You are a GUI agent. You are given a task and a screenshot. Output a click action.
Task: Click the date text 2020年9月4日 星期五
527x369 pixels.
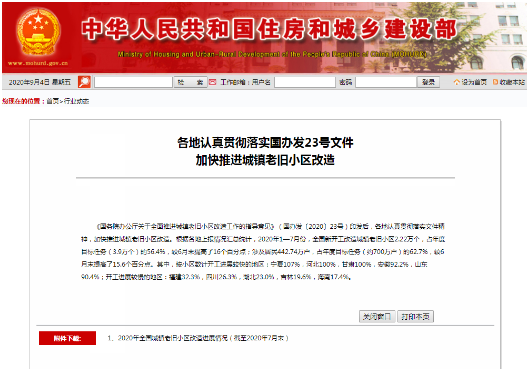tap(40, 82)
